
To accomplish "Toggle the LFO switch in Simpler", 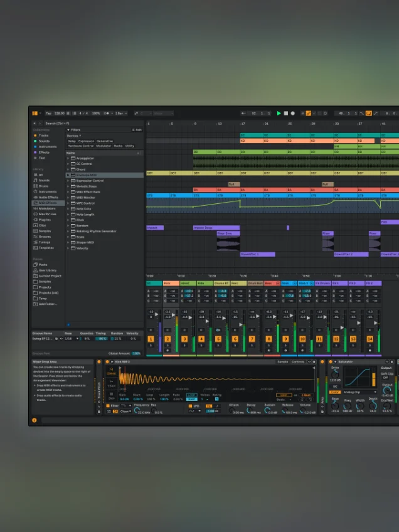I will (x=190, y=406).
